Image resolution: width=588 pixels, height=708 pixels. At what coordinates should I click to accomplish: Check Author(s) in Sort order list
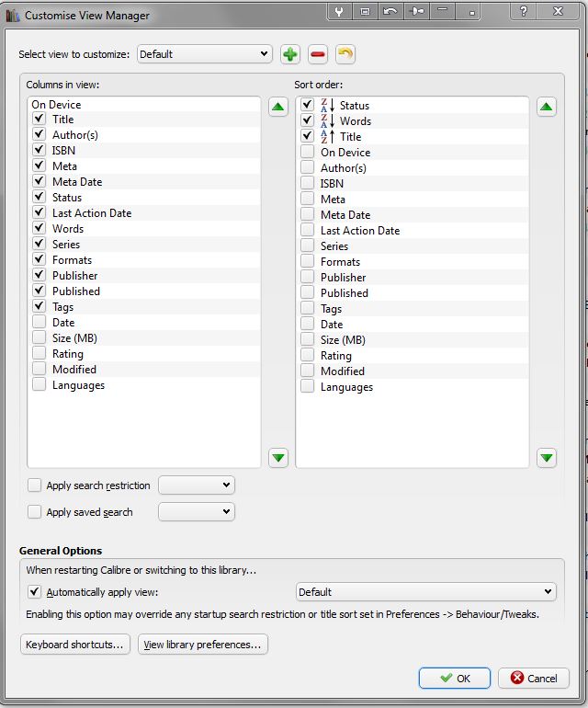coord(308,168)
